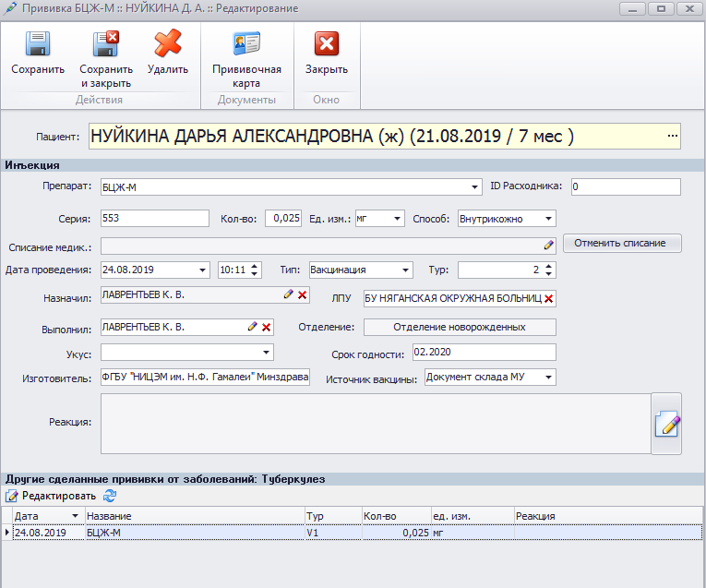The image size is (706, 588).
Task: Click the Сохранить save icon
Action: 38,44
